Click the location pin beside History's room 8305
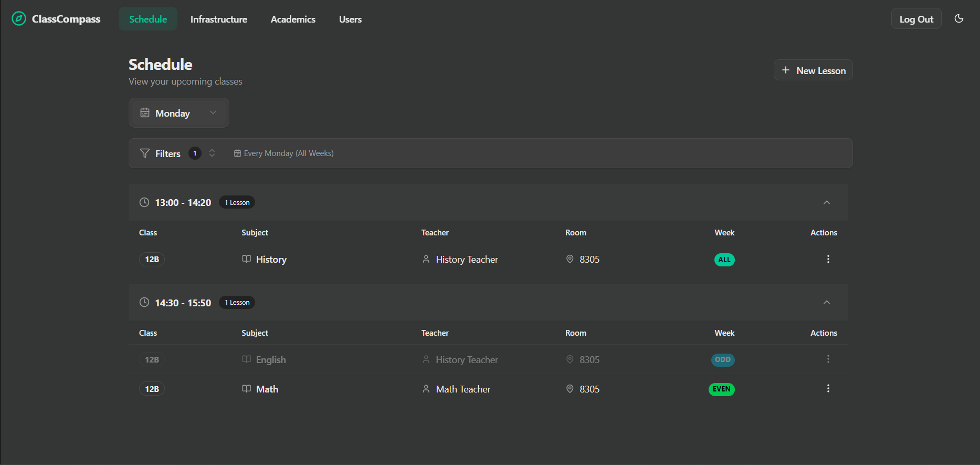 pyautogui.click(x=570, y=259)
